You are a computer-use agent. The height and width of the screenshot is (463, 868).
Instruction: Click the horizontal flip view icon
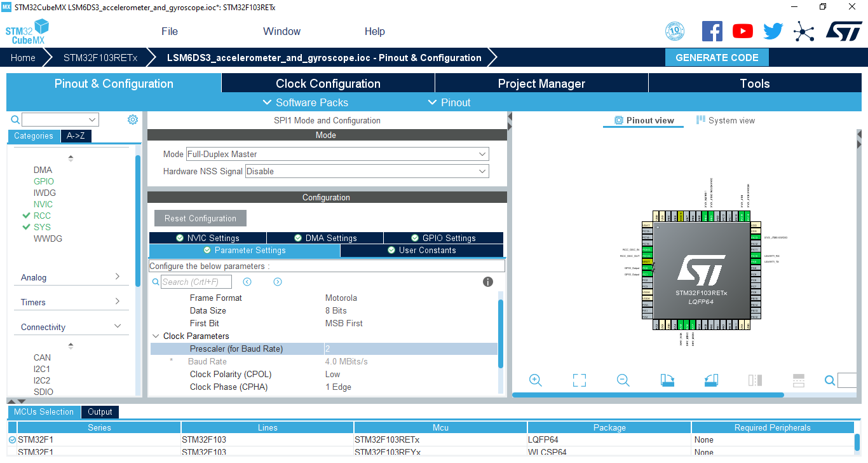click(755, 380)
